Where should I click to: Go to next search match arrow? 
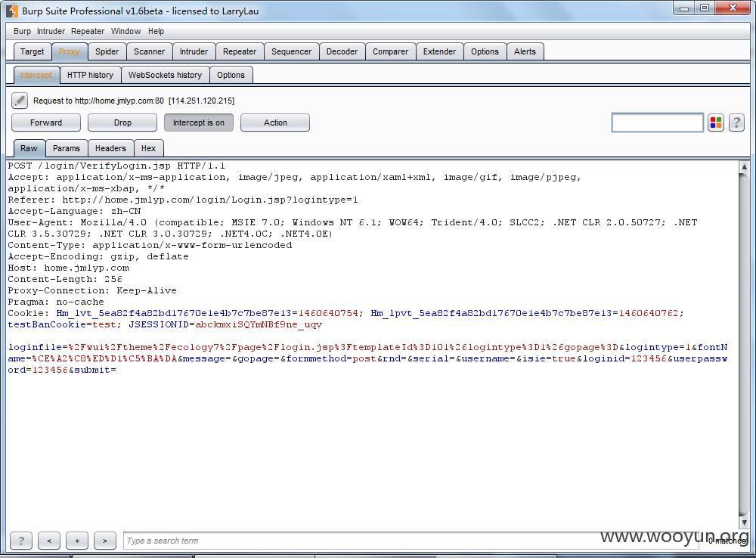tap(105, 541)
